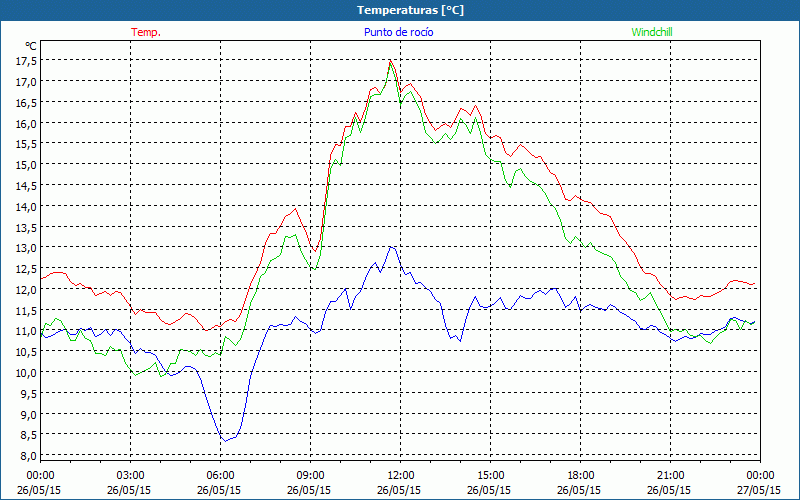800x500 pixels.
Task: Click the '°C' unit label on the axis
Action: (x=31, y=46)
